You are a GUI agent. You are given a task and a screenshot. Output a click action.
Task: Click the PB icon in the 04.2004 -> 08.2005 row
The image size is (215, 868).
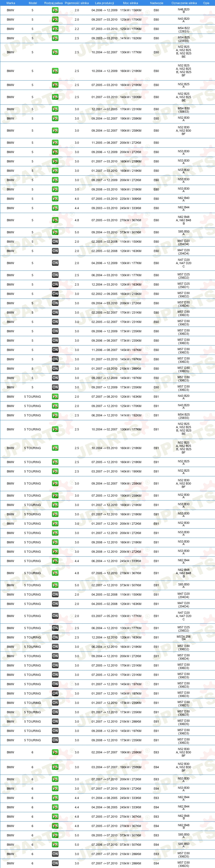[x=55, y=807]
